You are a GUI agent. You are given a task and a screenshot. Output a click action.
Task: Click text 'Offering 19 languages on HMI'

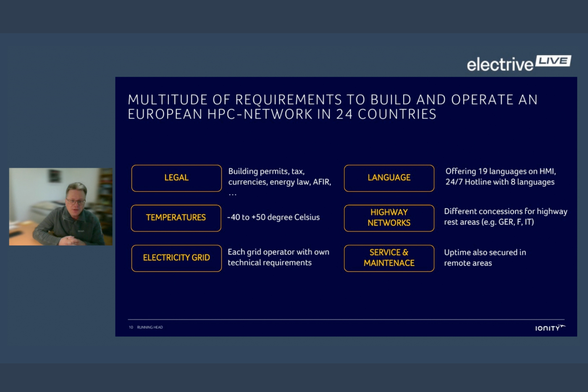click(x=501, y=171)
